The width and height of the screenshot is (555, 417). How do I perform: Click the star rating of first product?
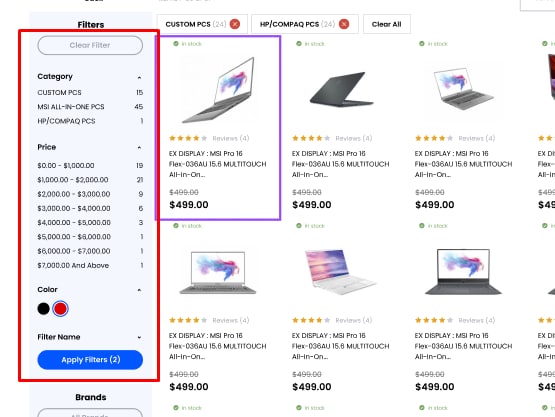188,138
